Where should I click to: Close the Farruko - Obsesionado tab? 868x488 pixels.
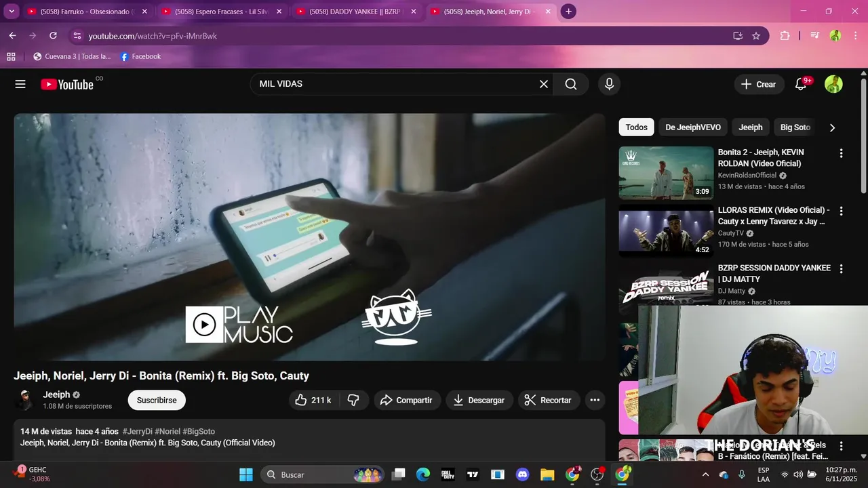click(x=144, y=12)
